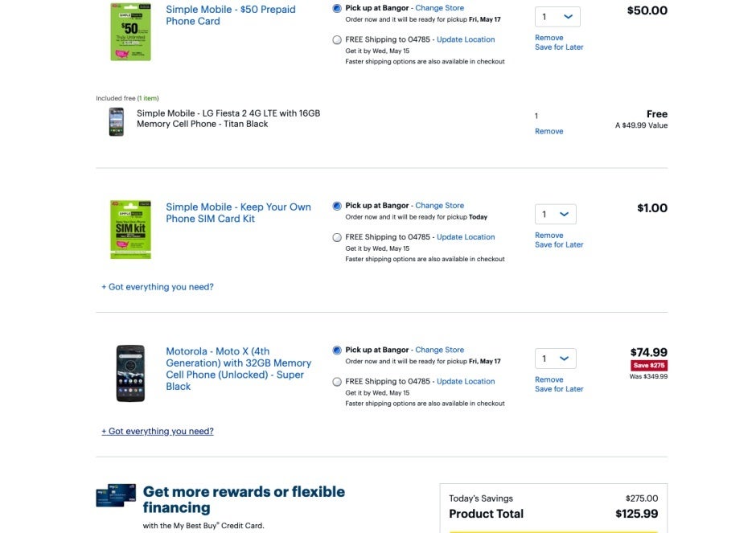This screenshot has width=756, height=533.
Task: Open quantity dropdown for the Moto X phone
Action: coord(556,359)
